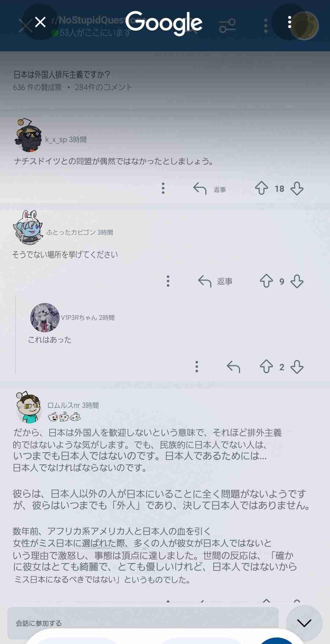Open options for ふとったカビゴン's comment
This screenshot has width=330, height=644.
[x=168, y=281]
